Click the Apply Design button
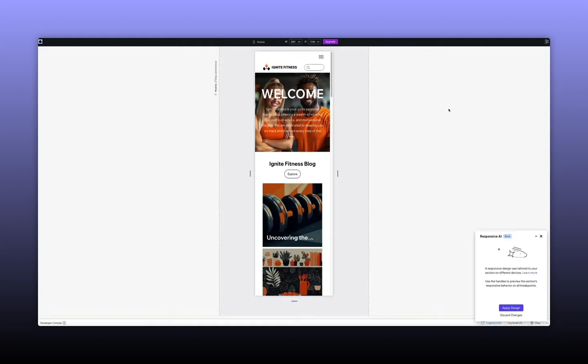 (511, 308)
